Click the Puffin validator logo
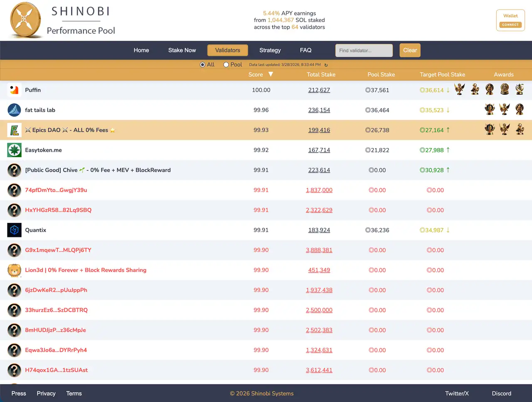532x402 pixels. (14, 90)
